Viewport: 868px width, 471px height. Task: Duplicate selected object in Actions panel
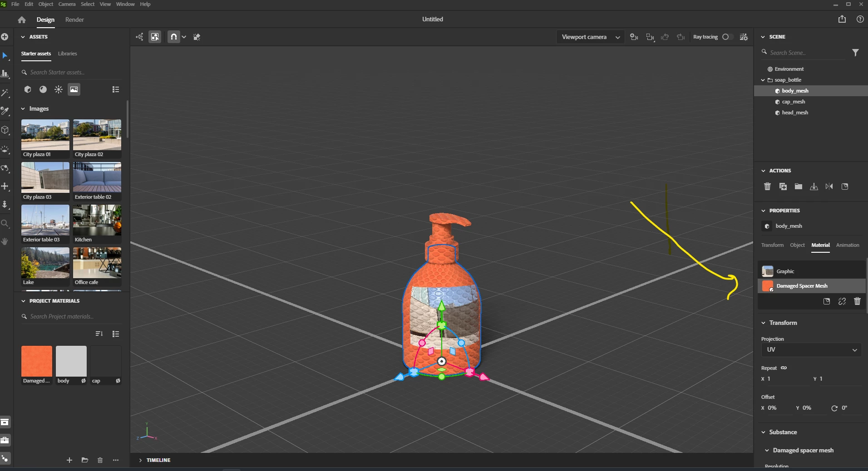click(x=783, y=186)
